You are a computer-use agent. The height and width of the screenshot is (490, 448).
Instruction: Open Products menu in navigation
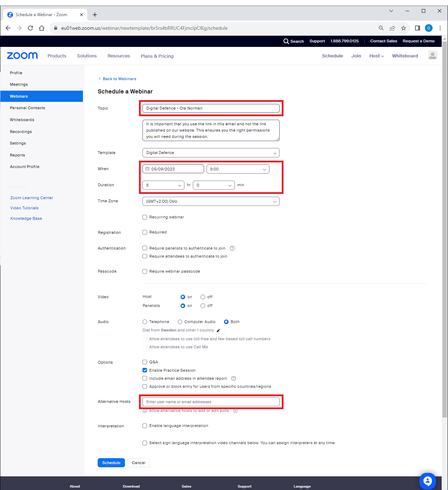(x=57, y=56)
